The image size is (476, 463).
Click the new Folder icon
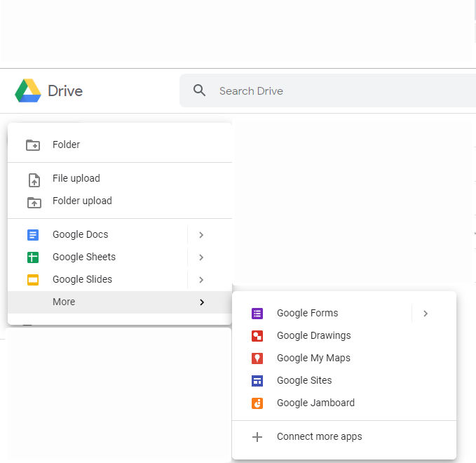point(33,145)
